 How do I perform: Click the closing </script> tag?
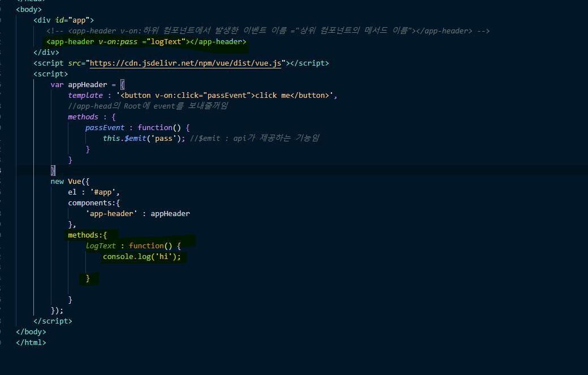click(53, 321)
